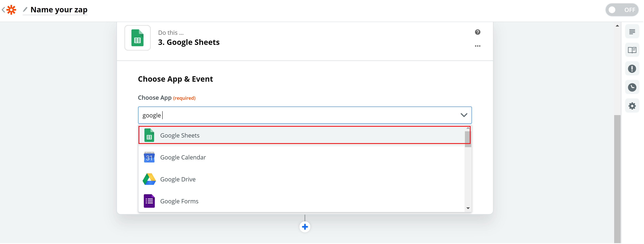Click the dropdown list scroll down arrow
This screenshot has height=244, width=644.
coord(468,208)
